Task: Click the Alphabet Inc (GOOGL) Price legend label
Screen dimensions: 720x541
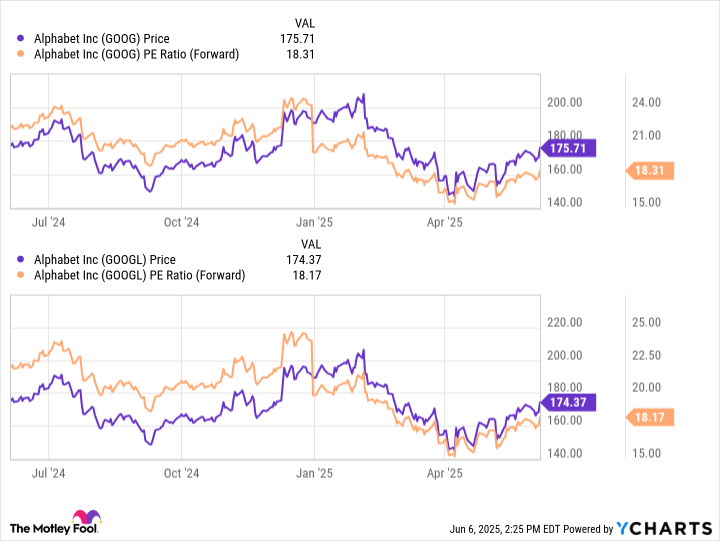Action: point(103,260)
